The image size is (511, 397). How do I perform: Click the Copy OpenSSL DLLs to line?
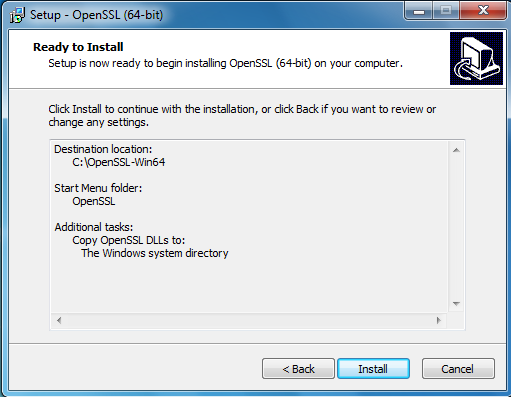[x=129, y=240]
